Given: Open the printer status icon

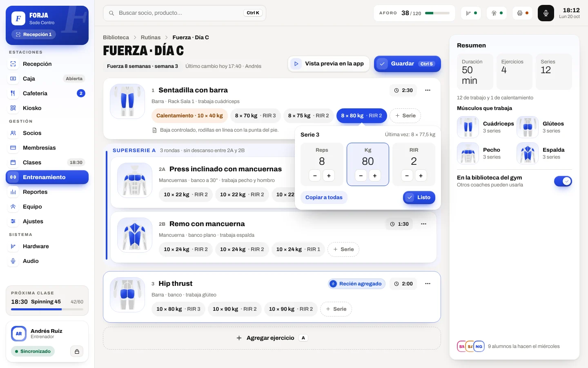Looking at the screenshot, I should click(523, 13).
